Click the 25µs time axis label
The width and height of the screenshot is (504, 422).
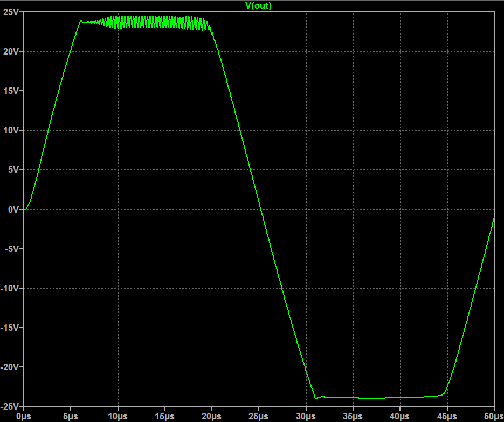tap(259, 417)
